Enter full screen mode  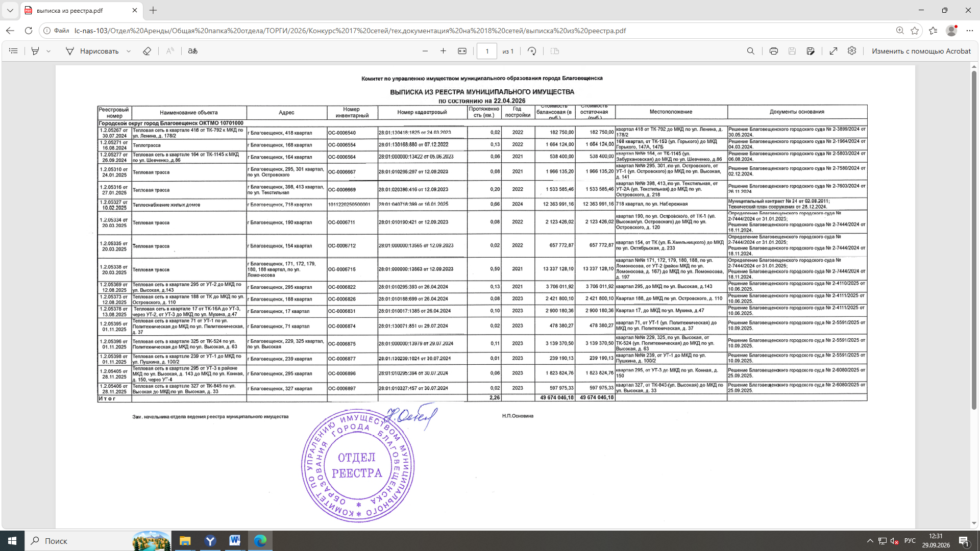[834, 51]
